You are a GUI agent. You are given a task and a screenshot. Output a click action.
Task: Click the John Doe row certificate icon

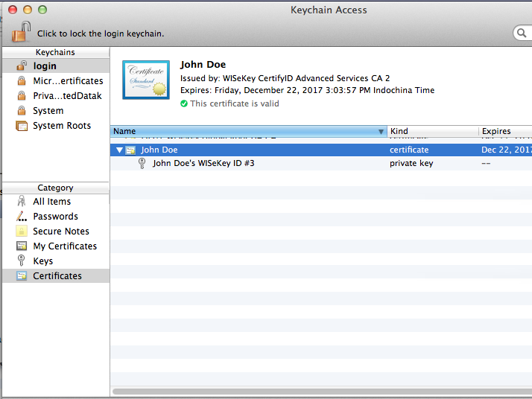pos(130,150)
